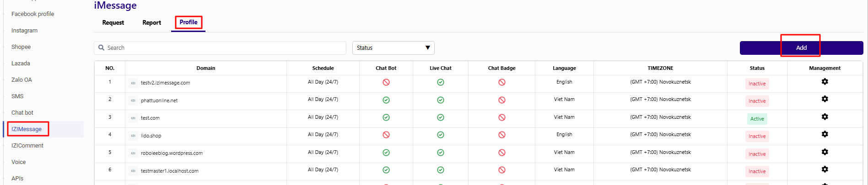
Task: Switch to the Request tab
Action: (113, 22)
